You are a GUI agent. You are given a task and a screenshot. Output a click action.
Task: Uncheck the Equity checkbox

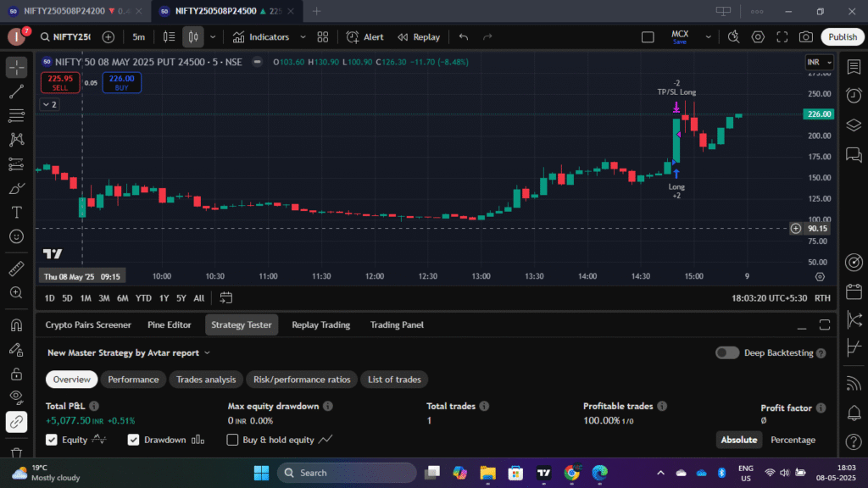point(52,440)
